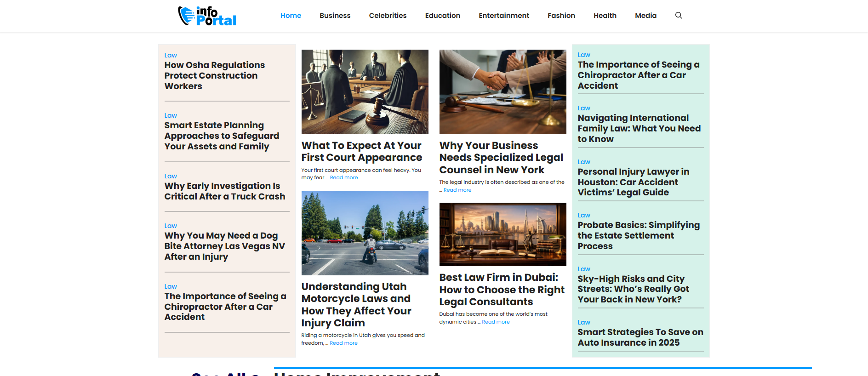Open the Health menu link
Image resolution: width=868 pixels, height=376 pixels.
(x=605, y=16)
